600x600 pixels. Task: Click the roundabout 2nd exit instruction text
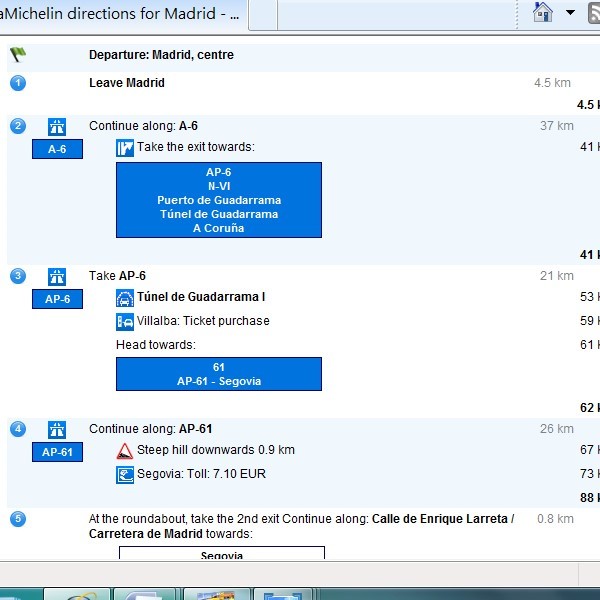[302, 526]
